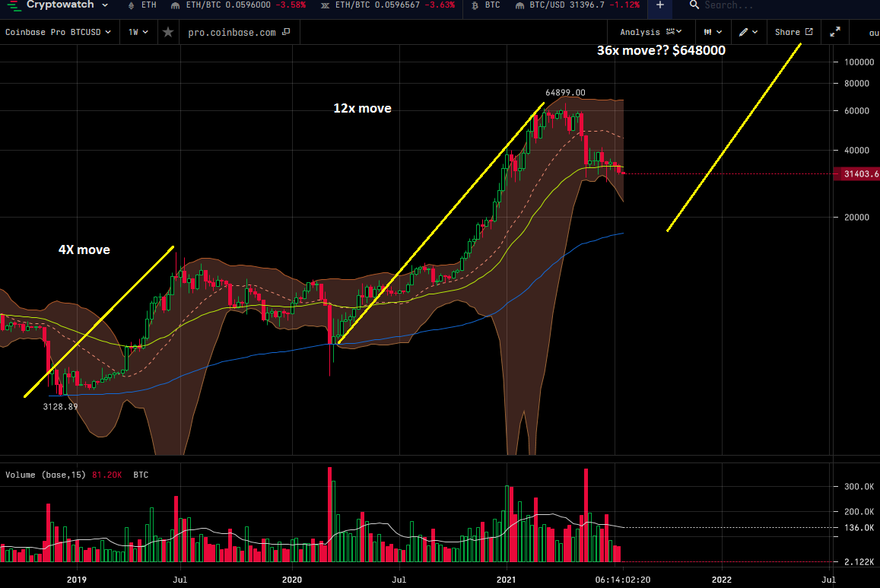Toggle fullscreen chart expand icon

click(x=835, y=32)
